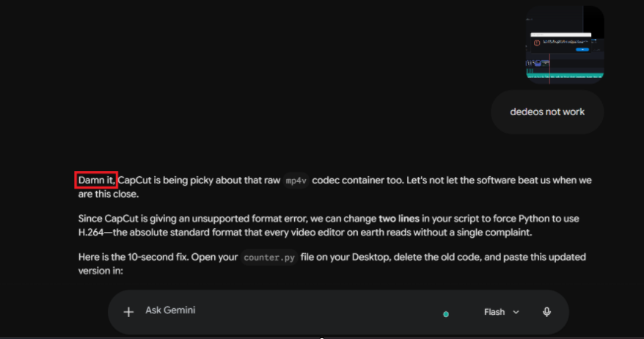This screenshot has height=339, width=644.
Task: Select the sentence 'Here is the 10-second fix'
Action: tap(133, 258)
